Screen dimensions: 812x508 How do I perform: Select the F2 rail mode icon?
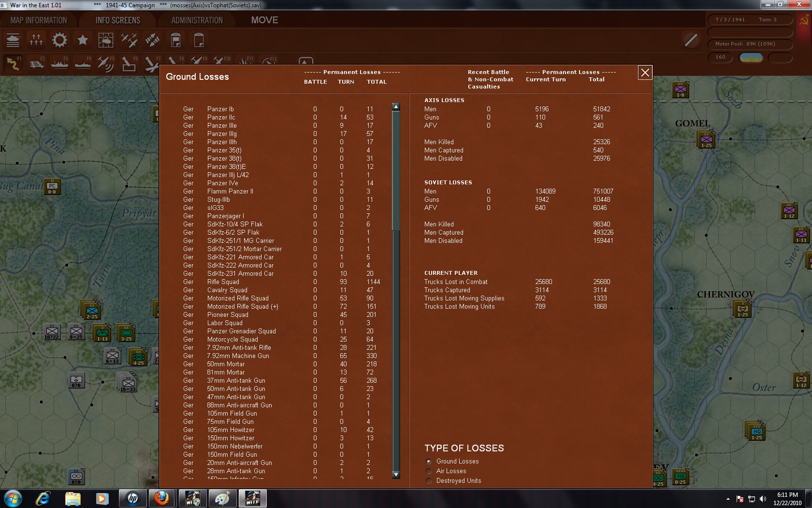[x=36, y=63]
